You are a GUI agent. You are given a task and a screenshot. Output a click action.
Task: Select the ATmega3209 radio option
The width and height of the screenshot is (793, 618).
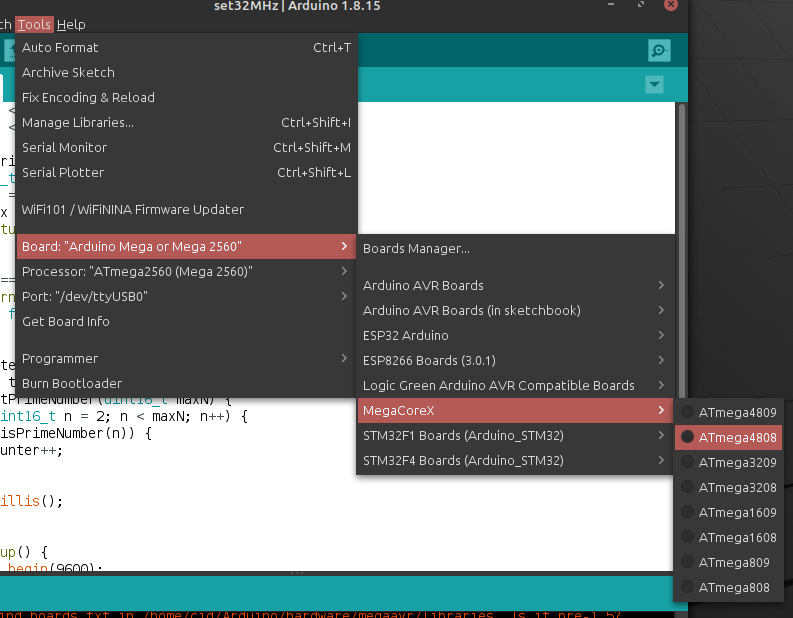pyautogui.click(x=729, y=462)
